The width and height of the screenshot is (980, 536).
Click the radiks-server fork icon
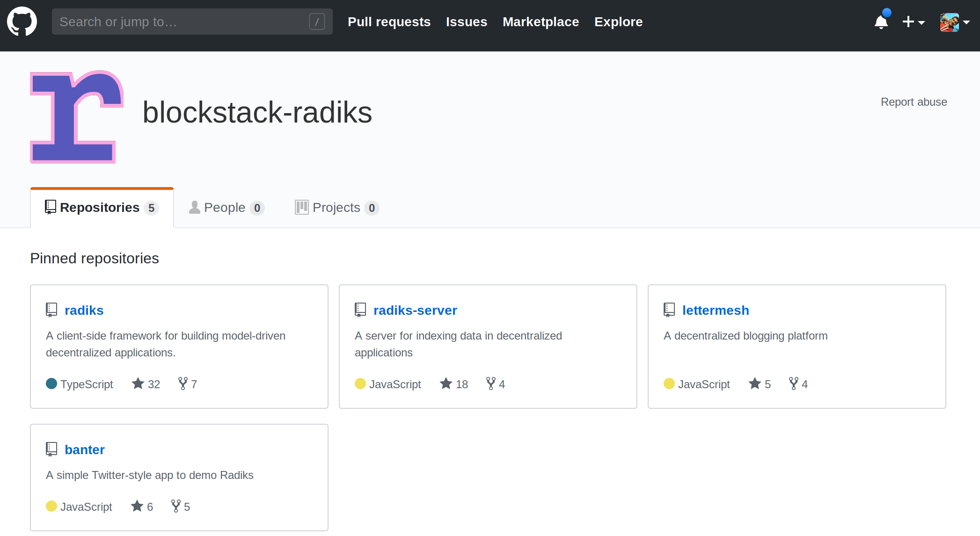(x=491, y=384)
